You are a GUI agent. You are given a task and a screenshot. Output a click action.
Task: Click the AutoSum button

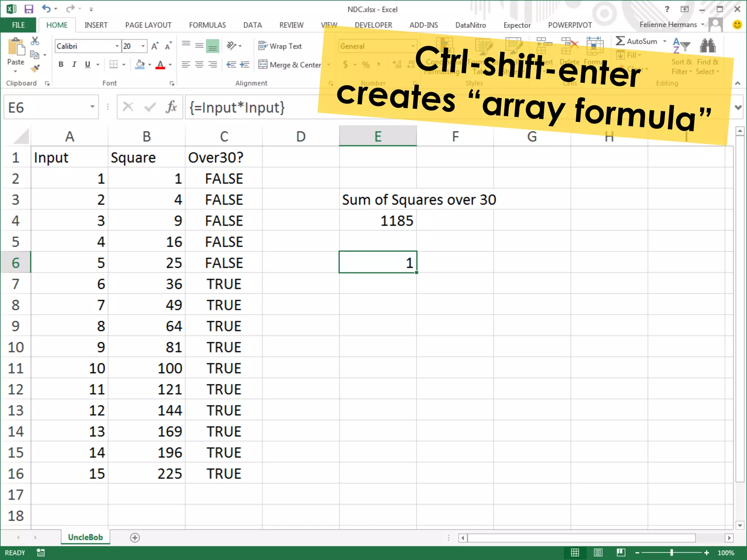click(636, 41)
